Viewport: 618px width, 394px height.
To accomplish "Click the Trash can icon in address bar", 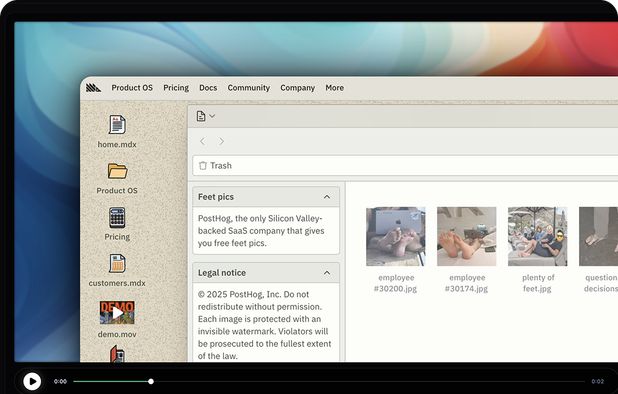I will point(203,165).
